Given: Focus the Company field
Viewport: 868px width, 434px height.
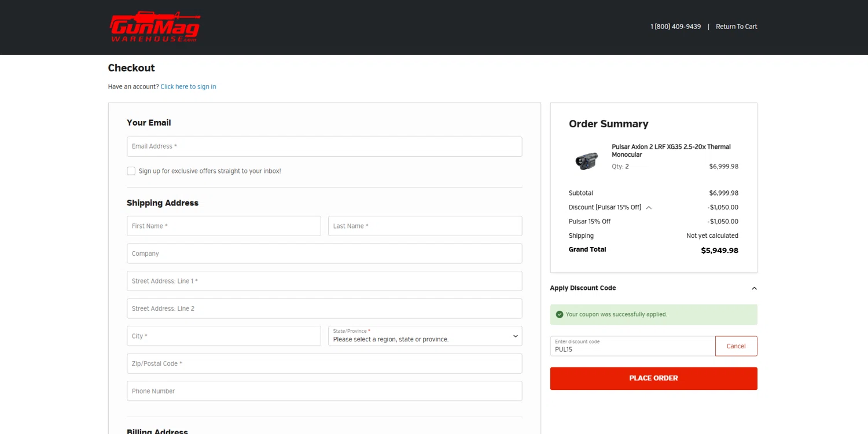Looking at the screenshot, I should coord(324,253).
